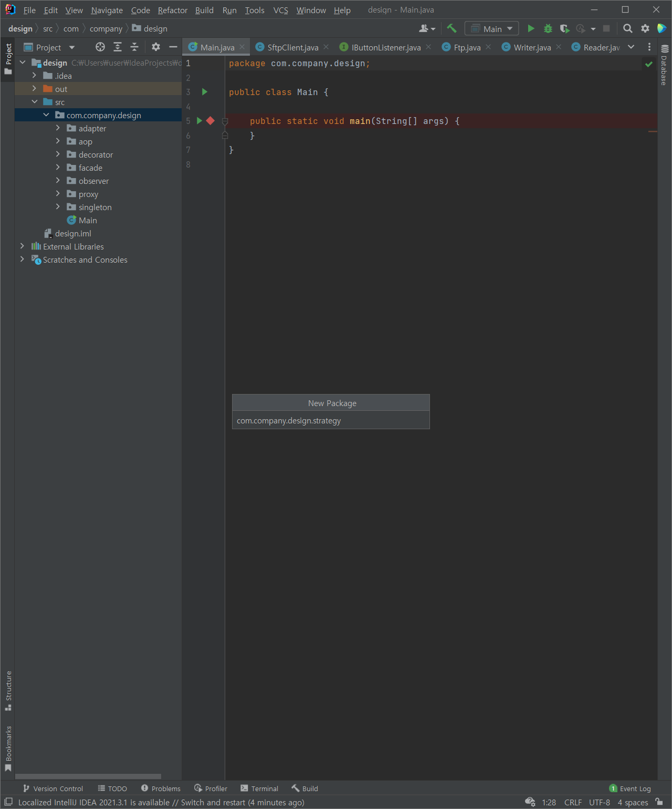
Task: Click the 4 spaces indent indicator
Action: (x=633, y=802)
